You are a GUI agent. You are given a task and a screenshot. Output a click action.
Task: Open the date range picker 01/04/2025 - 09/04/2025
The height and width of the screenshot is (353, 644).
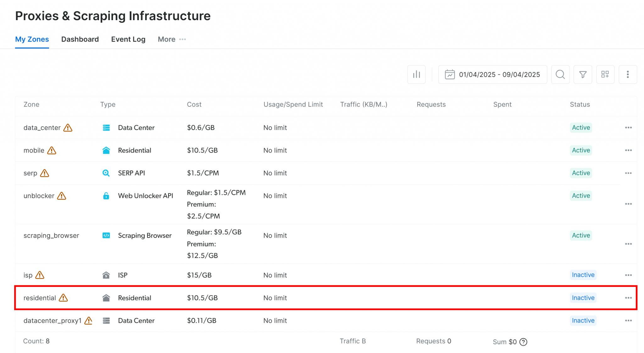tap(492, 75)
